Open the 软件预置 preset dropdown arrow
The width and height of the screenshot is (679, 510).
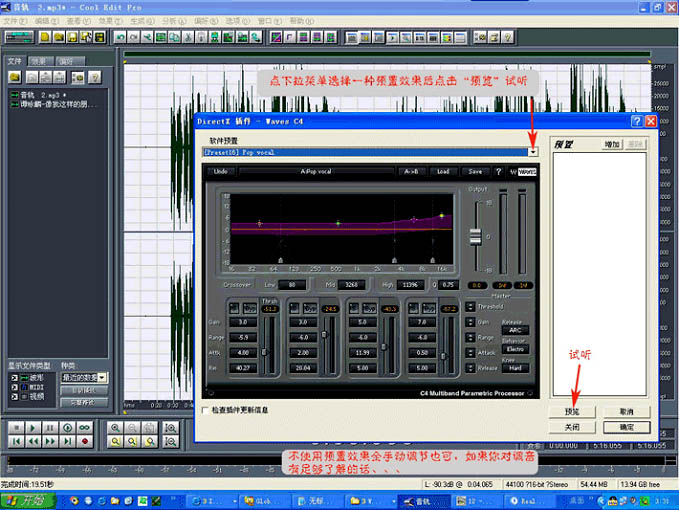(533, 152)
